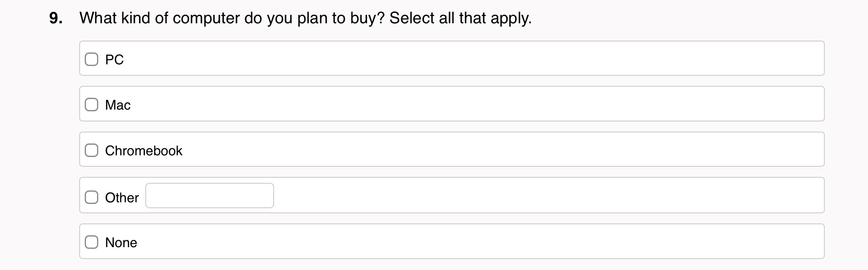Image resolution: width=868 pixels, height=270 pixels.
Task: Toggle the Other checkbox
Action: (92, 197)
